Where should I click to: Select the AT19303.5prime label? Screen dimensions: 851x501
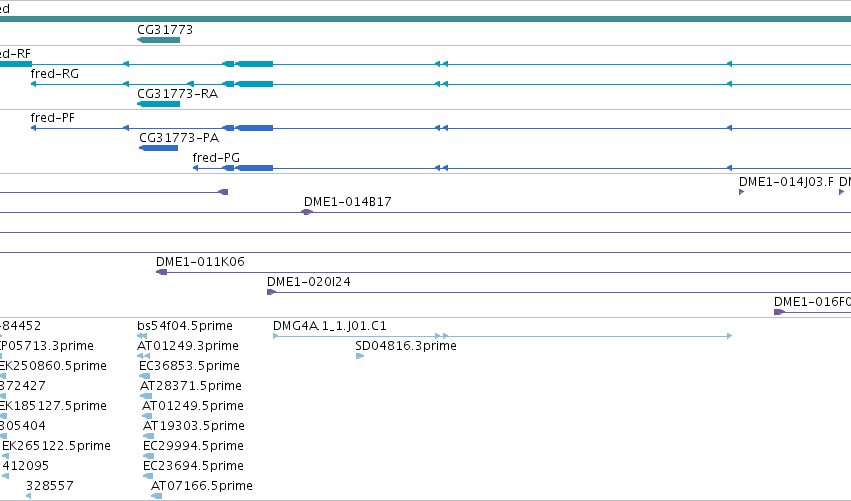click(x=194, y=426)
